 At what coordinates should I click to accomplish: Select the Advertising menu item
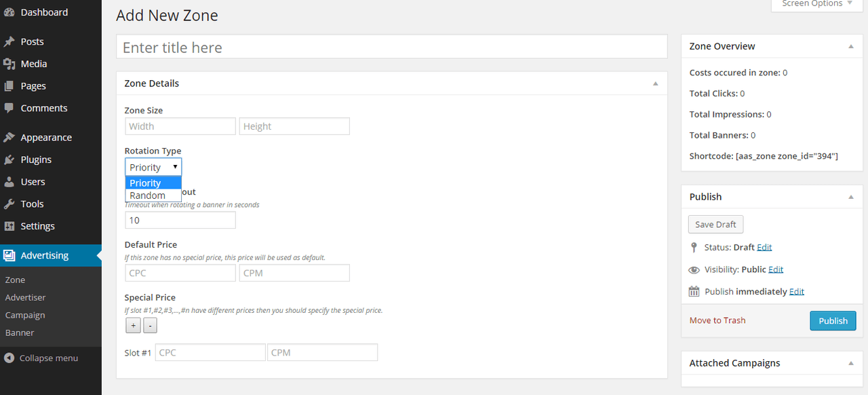[51, 255]
